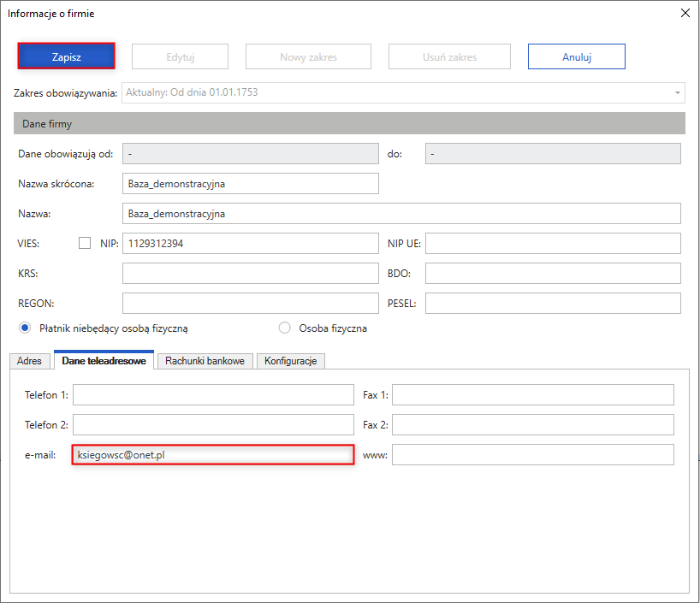This screenshot has height=603, width=700.
Task: Open the Konfiguracje tab
Action: point(291,361)
